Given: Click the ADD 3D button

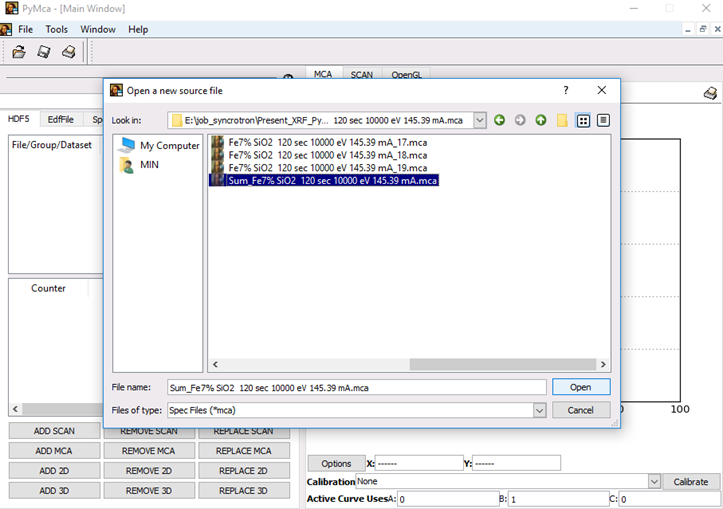Looking at the screenshot, I should click(54, 491).
